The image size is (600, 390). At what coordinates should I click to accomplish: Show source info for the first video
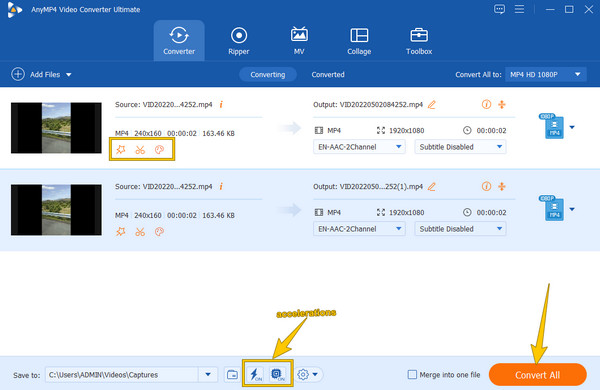pyautogui.click(x=221, y=104)
